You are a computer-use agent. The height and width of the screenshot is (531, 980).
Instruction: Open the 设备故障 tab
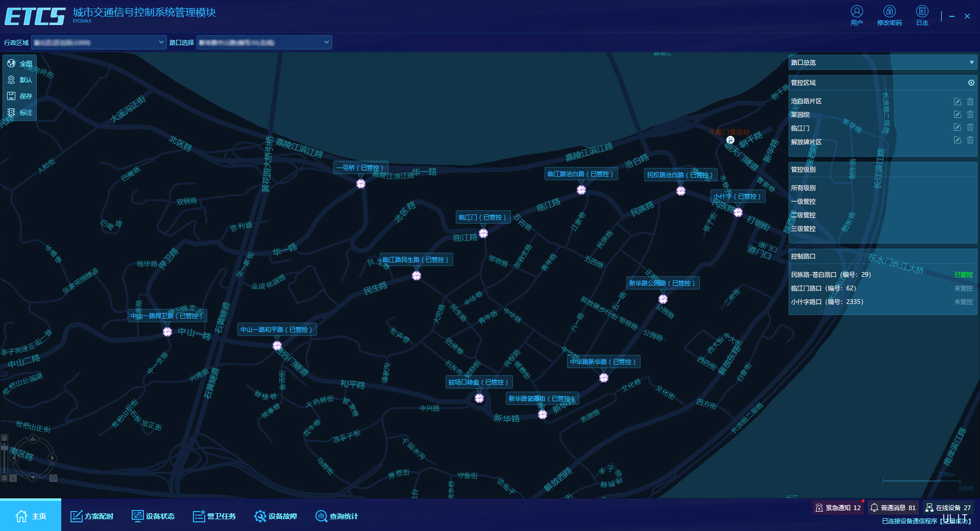276,516
